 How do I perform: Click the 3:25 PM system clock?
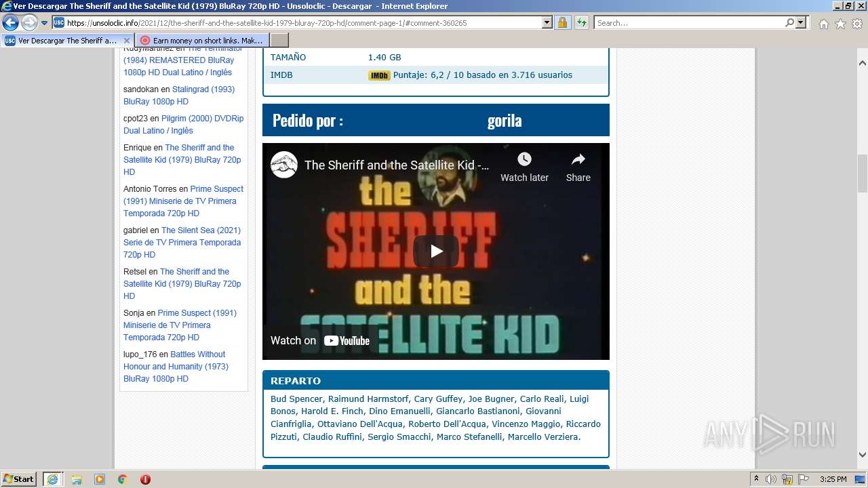[x=833, y=479]
